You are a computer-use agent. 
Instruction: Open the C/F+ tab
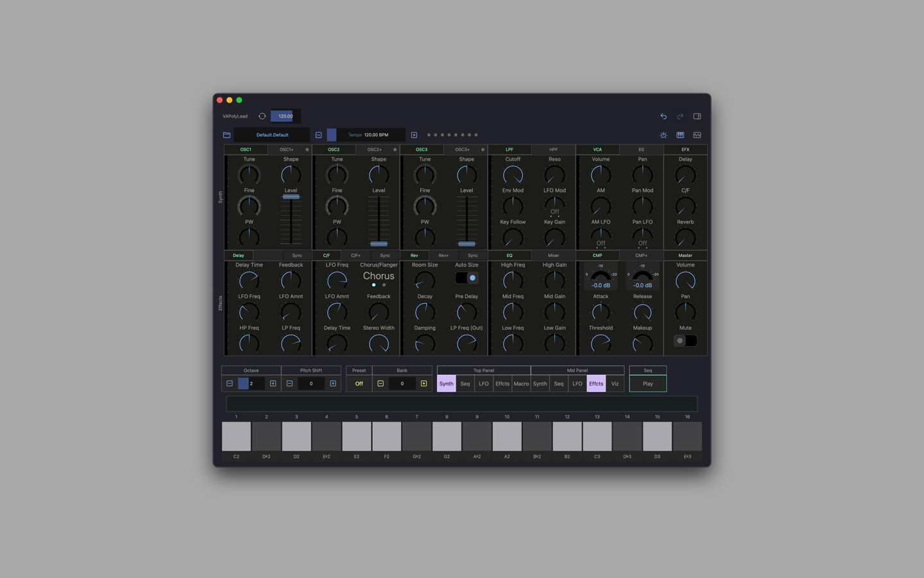click(x=355, y=256)
